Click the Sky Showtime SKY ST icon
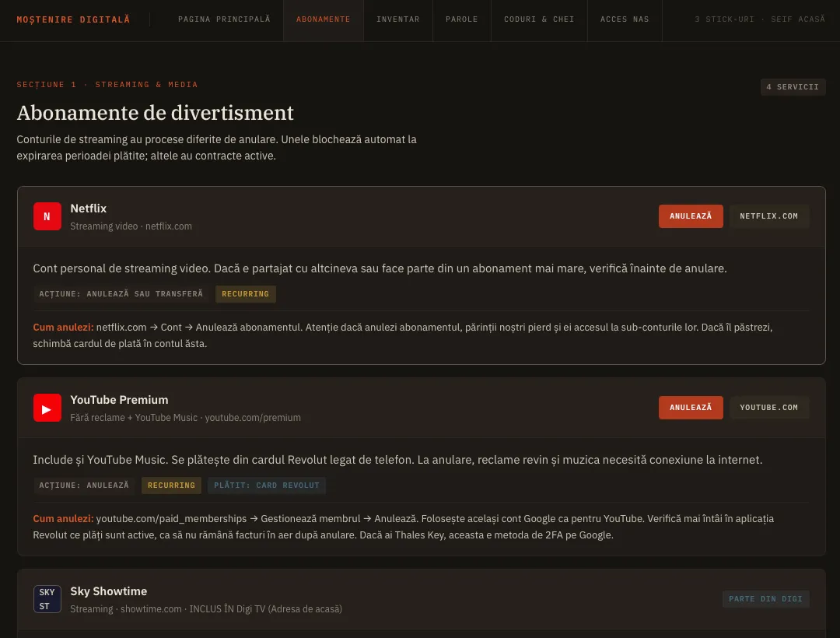This screenshot has width=840, height=638. (x=47, y=599)
